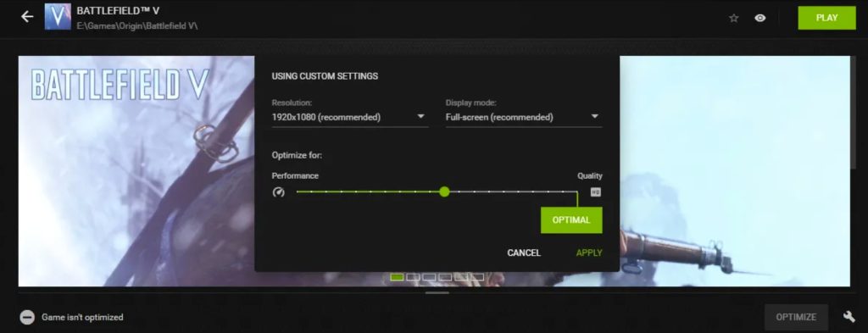
Task: Click the not optimized minus status icon
Action: click(27, 317)
